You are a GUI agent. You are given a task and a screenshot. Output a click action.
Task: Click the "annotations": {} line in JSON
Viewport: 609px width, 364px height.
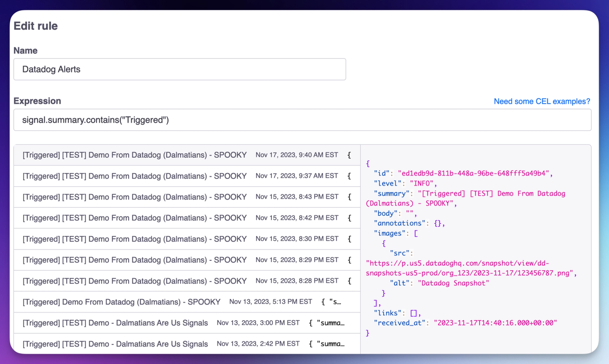coord(409,223)
